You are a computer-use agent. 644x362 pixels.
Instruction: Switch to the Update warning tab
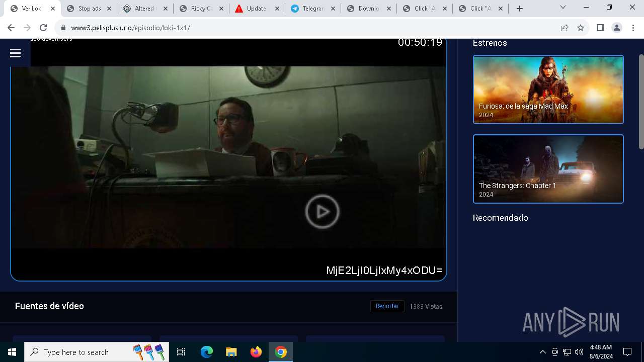[258, 9]
